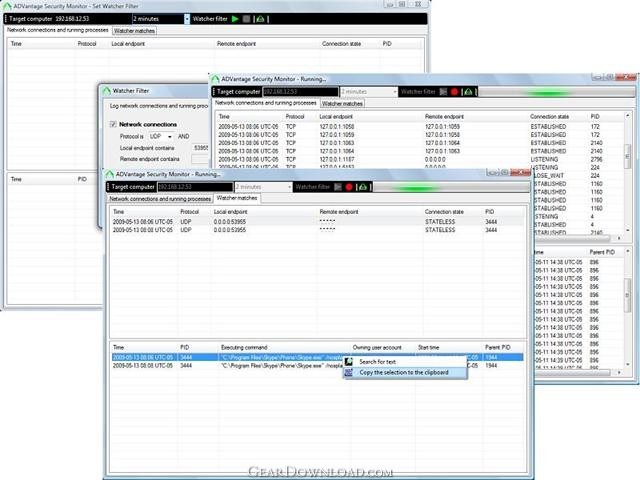Sort by Protocol column in front Running window
640x480 pixels.
pos(189,212)
